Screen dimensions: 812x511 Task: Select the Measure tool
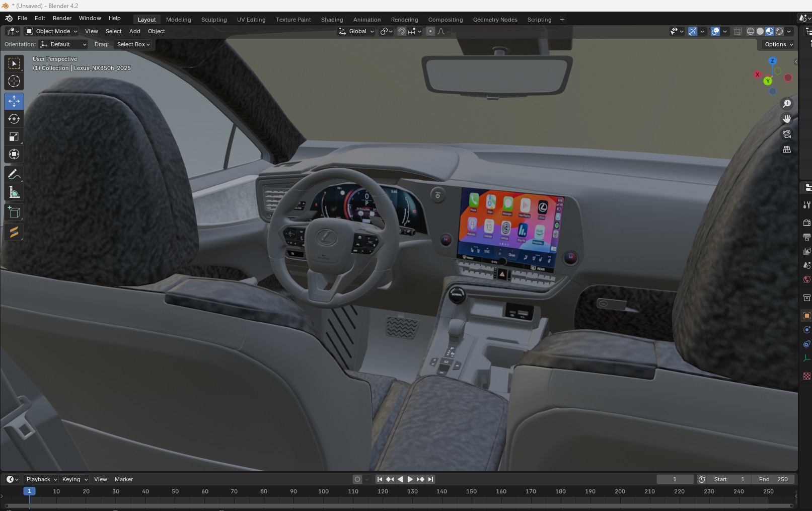tap(14, 193)
